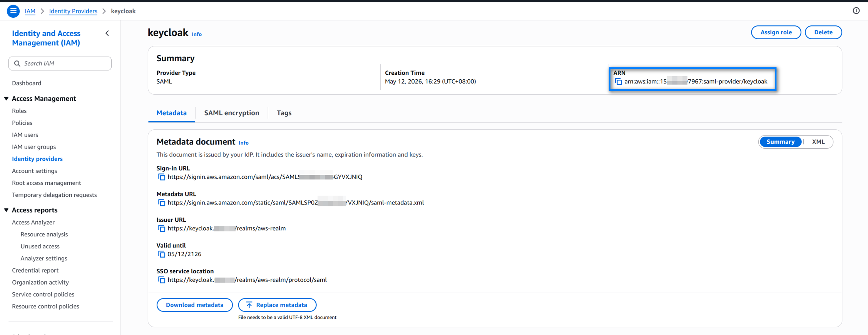Click the Issuer URL realms/aws-realm text
Image resolution: width=868 pixels, height=335 pixels.
point(227,229)
